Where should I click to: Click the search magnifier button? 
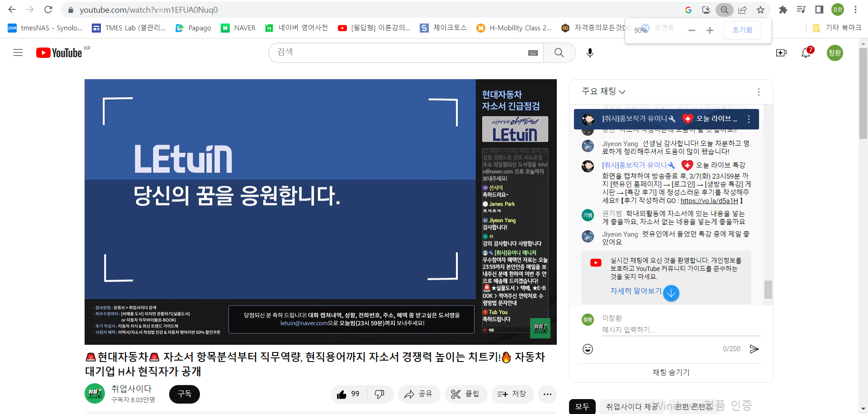tap(559, 53)
